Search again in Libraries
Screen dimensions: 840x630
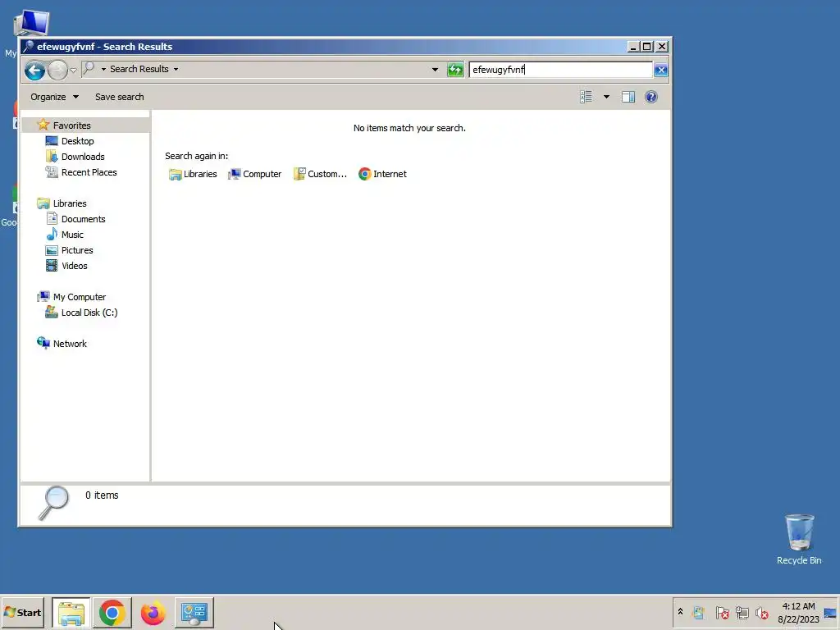point(193,174)
